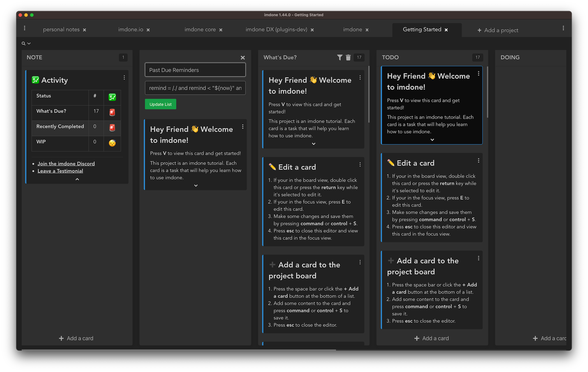588x372 pixels.
Task: Click sleepy face icon in WIP row
Action: pyautogui.click(x=112, y=143)
